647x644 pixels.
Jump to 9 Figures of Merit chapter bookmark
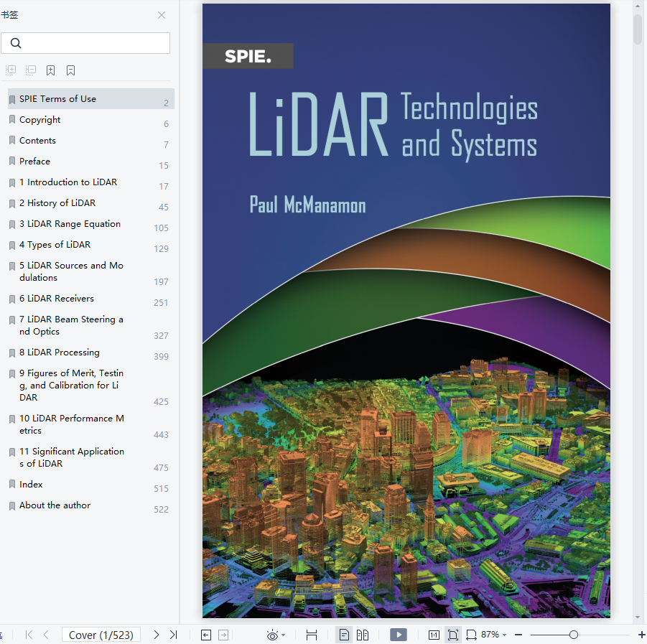tap(91, 386)
